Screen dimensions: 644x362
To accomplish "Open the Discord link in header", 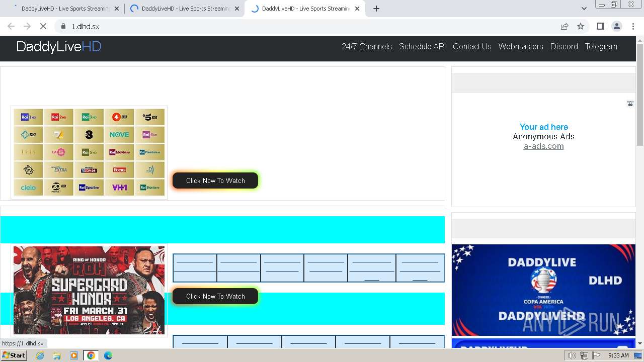I will tap(564, 46).
